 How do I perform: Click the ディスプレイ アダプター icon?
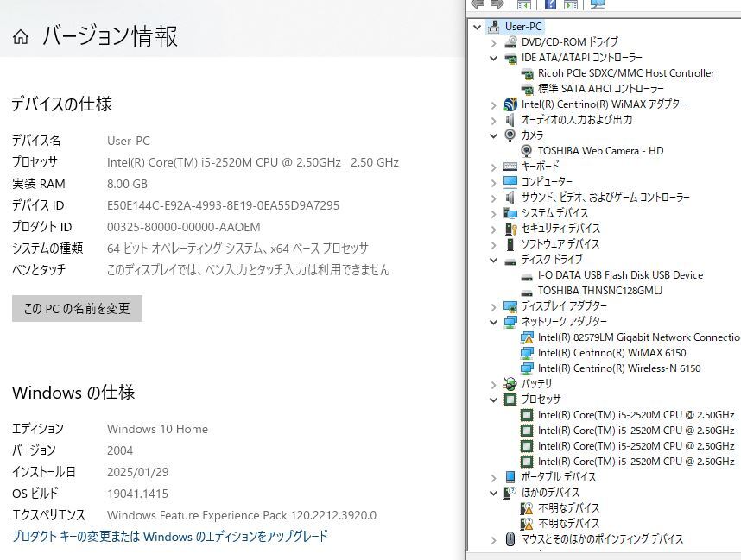point(510,306)
